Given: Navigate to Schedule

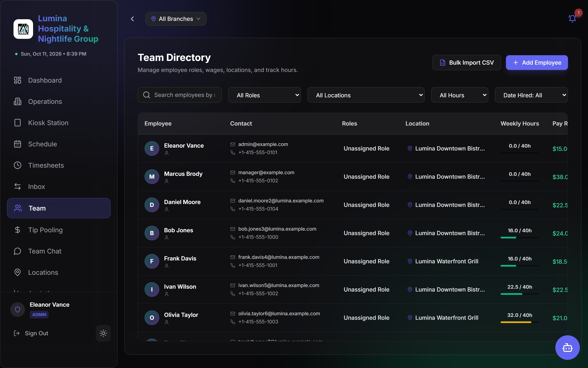Looking at the screenshot, I should (59, 144).
